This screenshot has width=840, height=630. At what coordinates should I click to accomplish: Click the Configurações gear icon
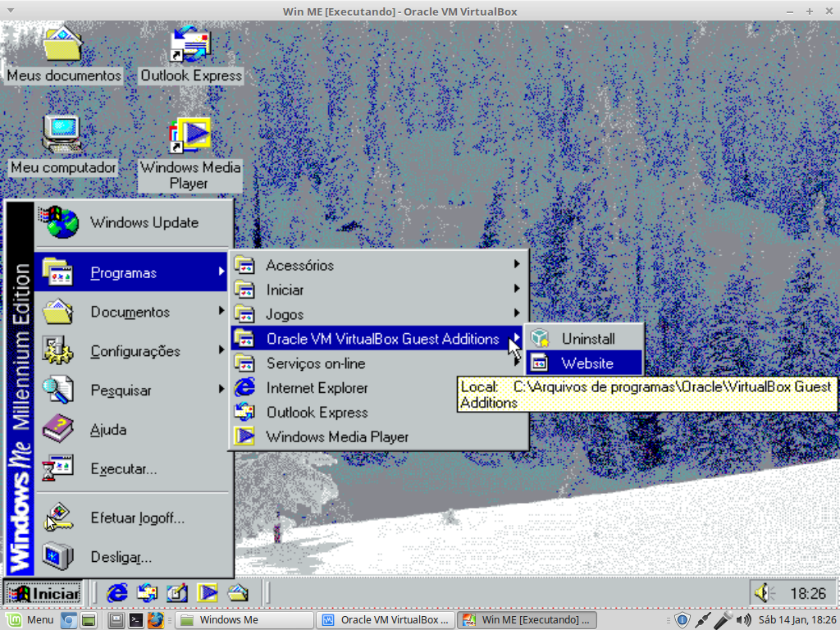coord(57,351)
